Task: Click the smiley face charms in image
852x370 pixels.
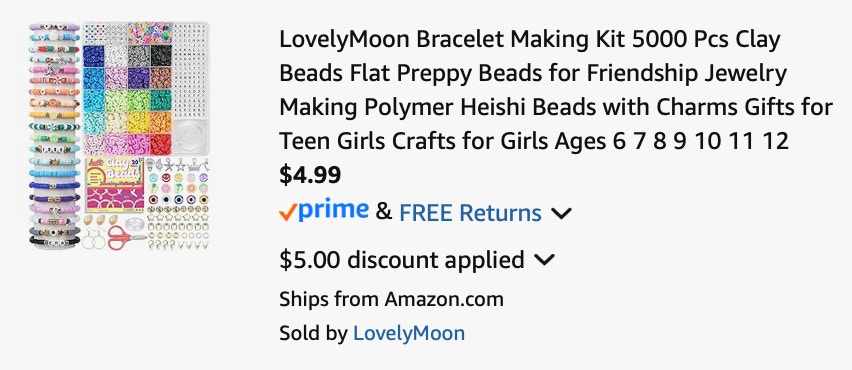Action: [177, 178]
